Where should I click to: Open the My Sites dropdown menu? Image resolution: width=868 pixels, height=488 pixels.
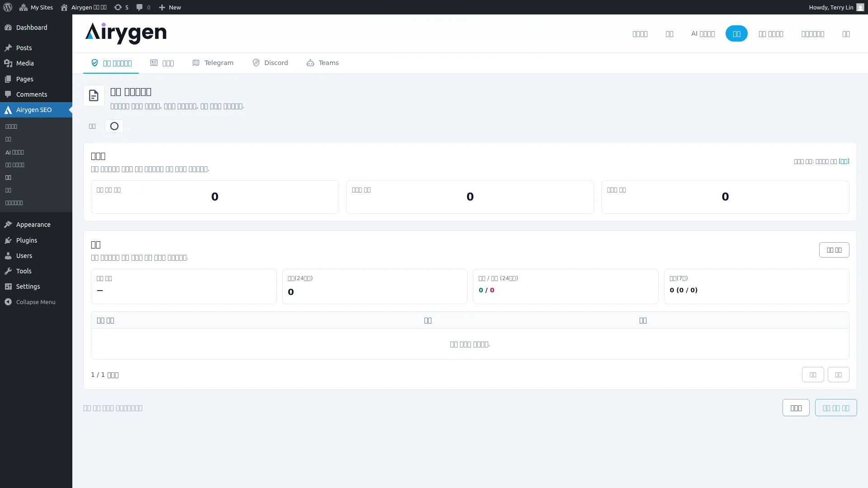36,7
